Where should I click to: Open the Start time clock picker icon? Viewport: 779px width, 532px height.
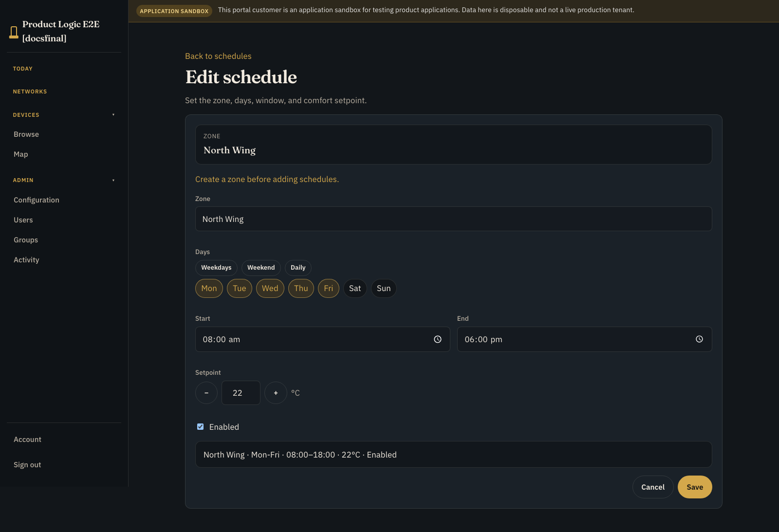click(438, 339)
